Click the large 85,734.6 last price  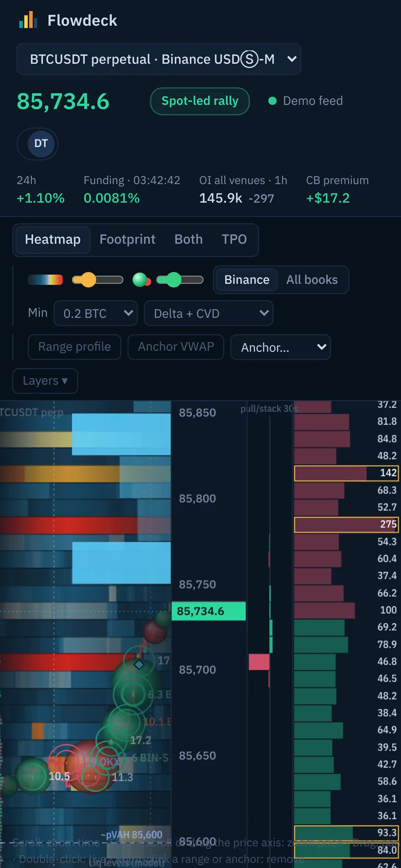click(x=63, y=101)
